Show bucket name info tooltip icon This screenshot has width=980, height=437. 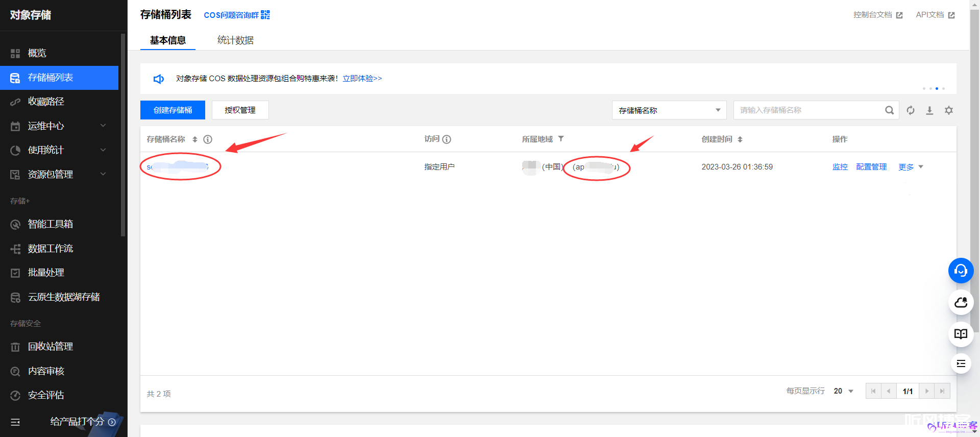[208, 139]
